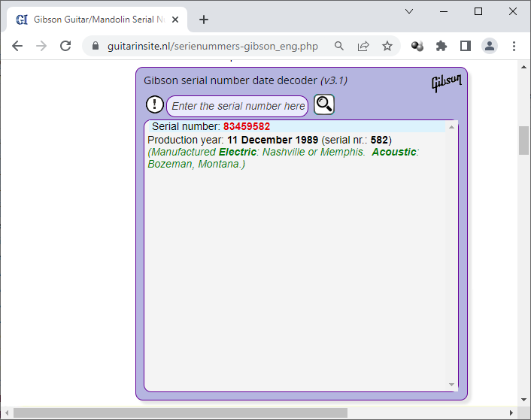
Task: Open the zoom search icon in address bar
Action: (x=339, y=46)
